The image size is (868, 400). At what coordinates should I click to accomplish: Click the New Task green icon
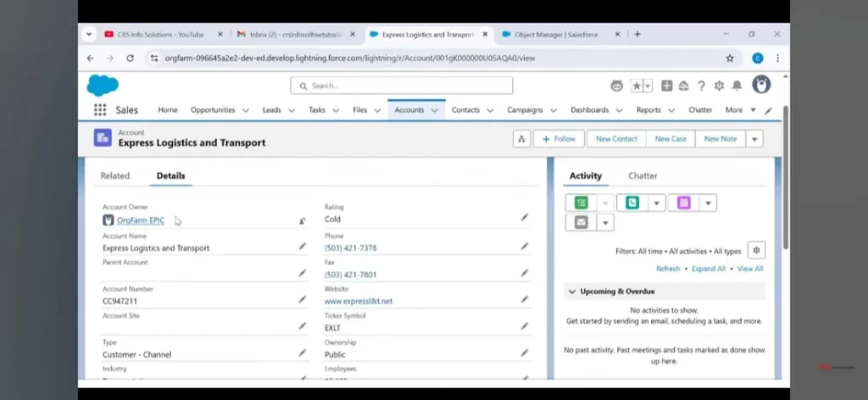pyautogui.click(x=581, y=203)
